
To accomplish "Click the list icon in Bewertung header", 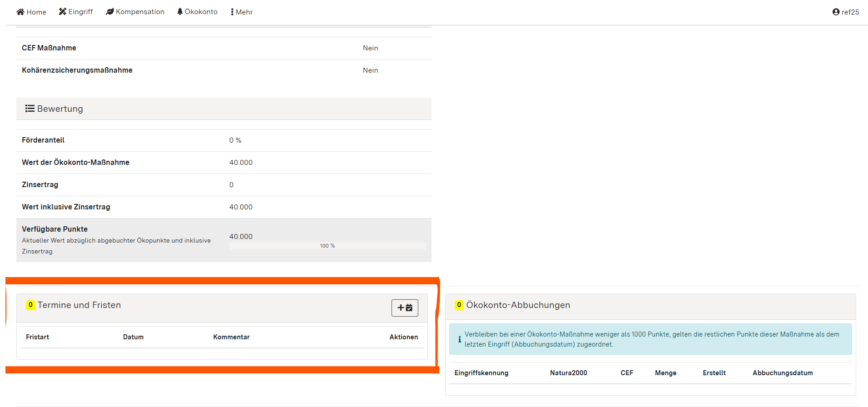I will 30,109.
